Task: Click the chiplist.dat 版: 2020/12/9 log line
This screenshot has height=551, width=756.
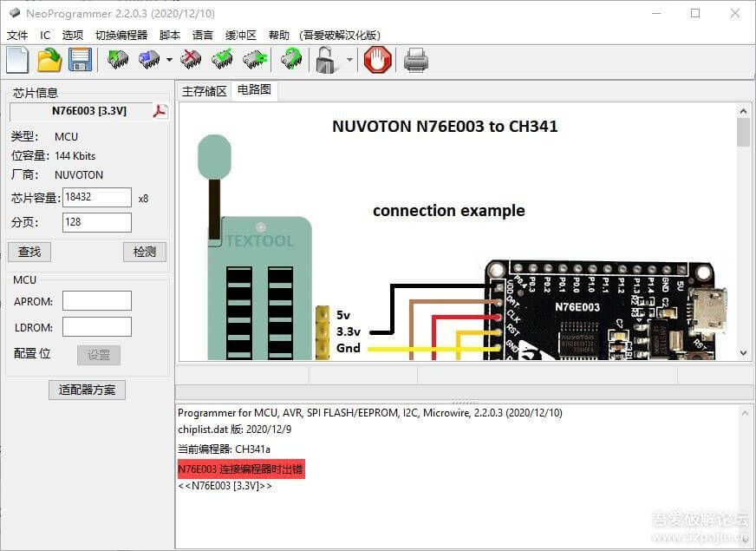Action: pyautogui.click(x=234, y=430)
